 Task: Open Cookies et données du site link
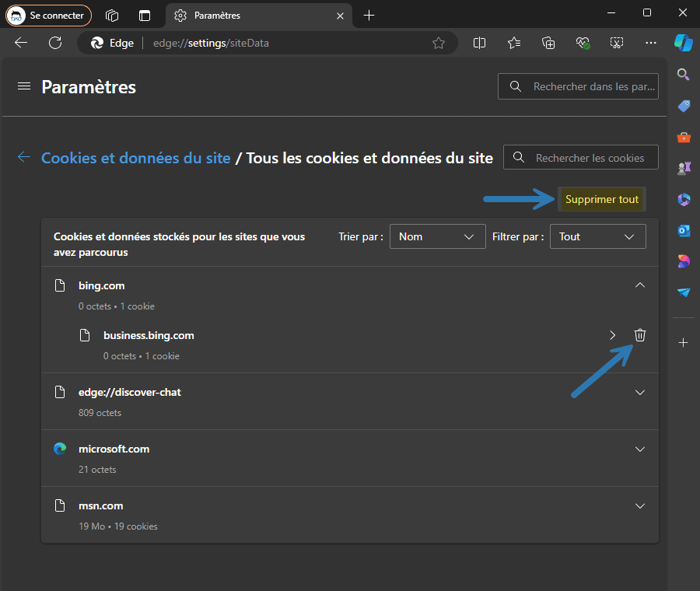135,158
